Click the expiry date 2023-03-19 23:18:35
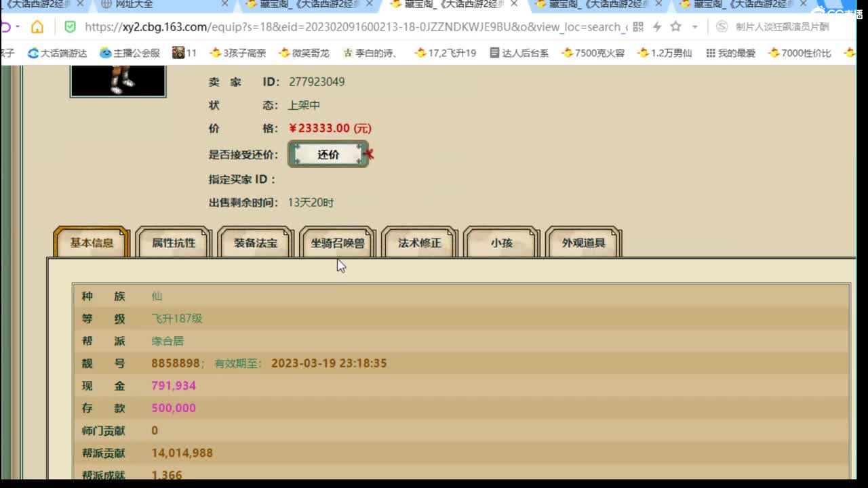The image size is (868, 488). (x=329, y=363)
